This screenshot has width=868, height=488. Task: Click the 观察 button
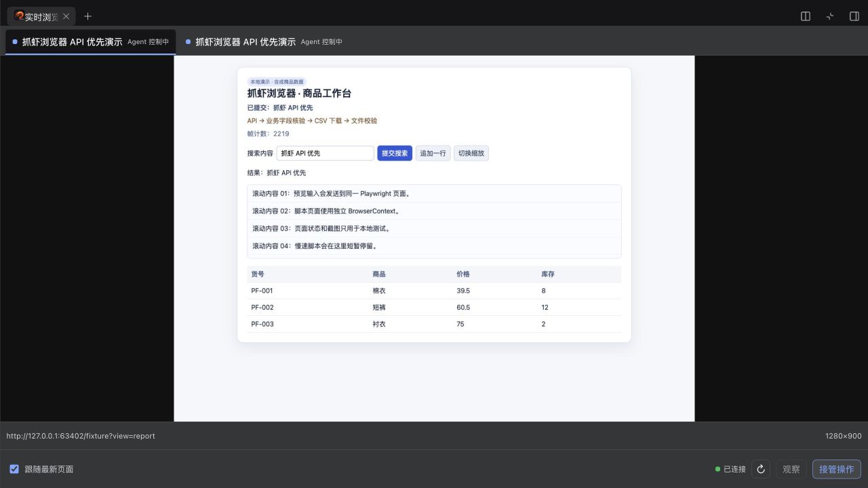pos(791,469)
